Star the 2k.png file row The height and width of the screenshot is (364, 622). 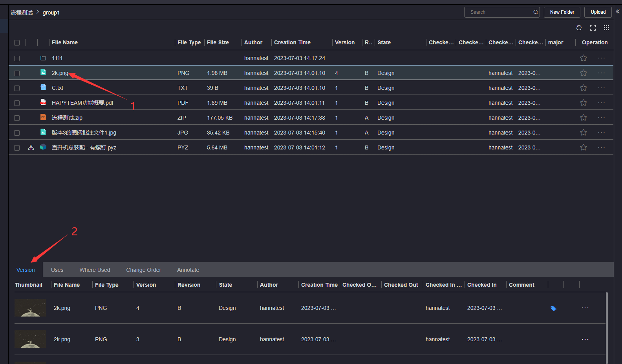click(584, 73)
